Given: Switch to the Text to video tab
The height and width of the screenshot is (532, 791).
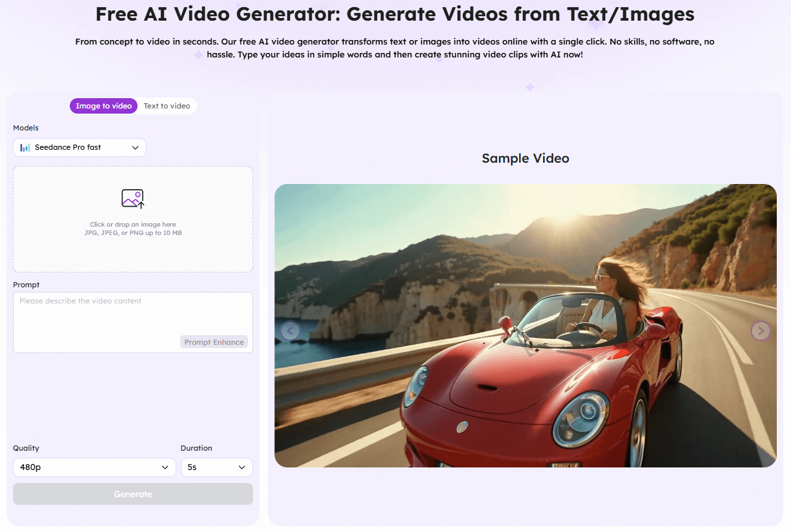Looking at the screenshot, I should [x=167, y=106].
